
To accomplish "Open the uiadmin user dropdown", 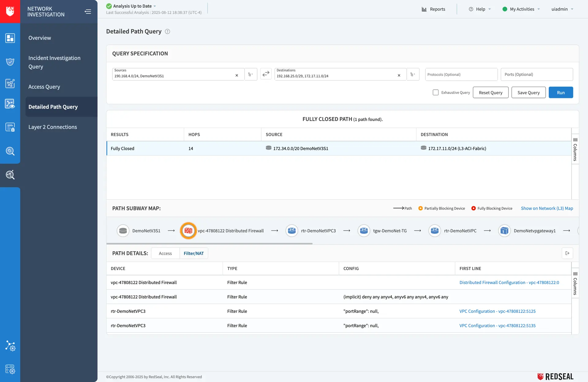I will click(x=562, y=9).
